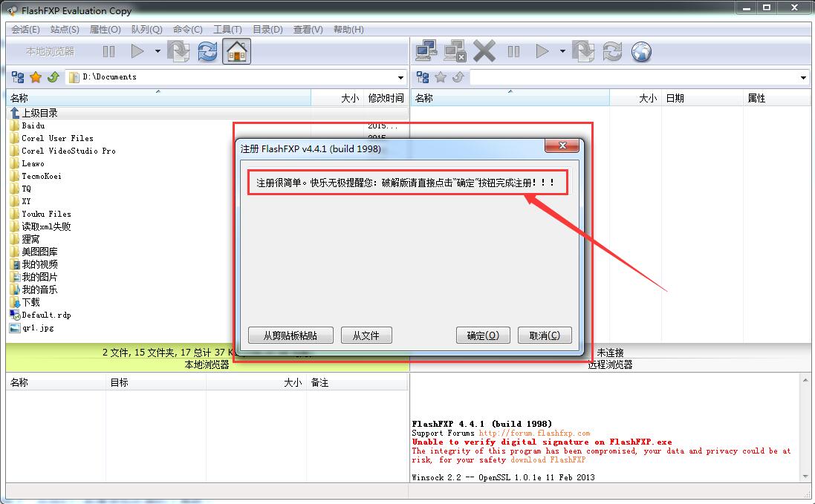
Task: Click the remote refresh icon
Action: (611, 51)
